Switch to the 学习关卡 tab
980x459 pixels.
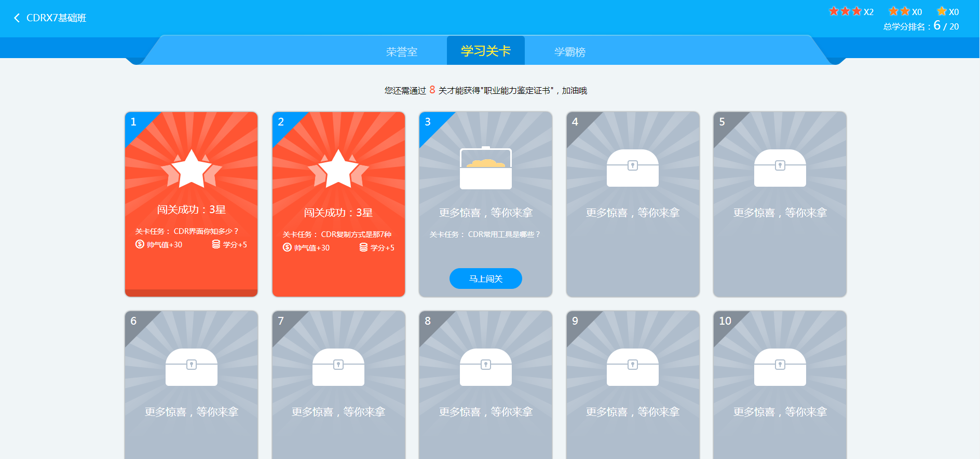click(485, 51)
